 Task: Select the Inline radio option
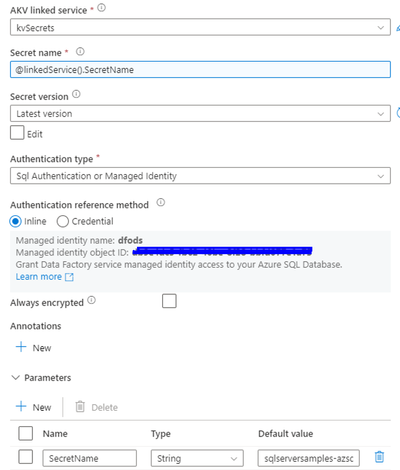coord(16,221)
